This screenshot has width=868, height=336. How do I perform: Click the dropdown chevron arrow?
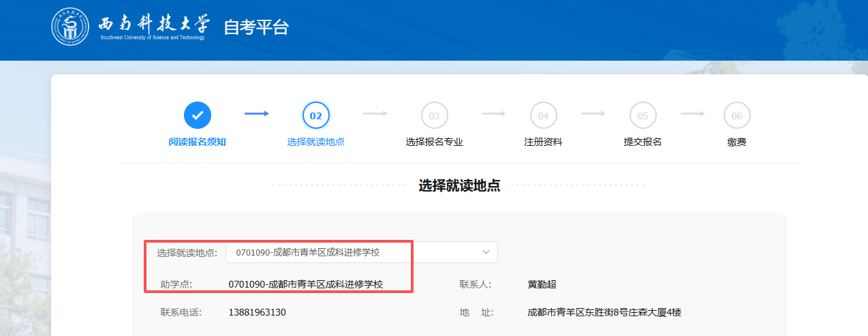(x=486, y=252)
